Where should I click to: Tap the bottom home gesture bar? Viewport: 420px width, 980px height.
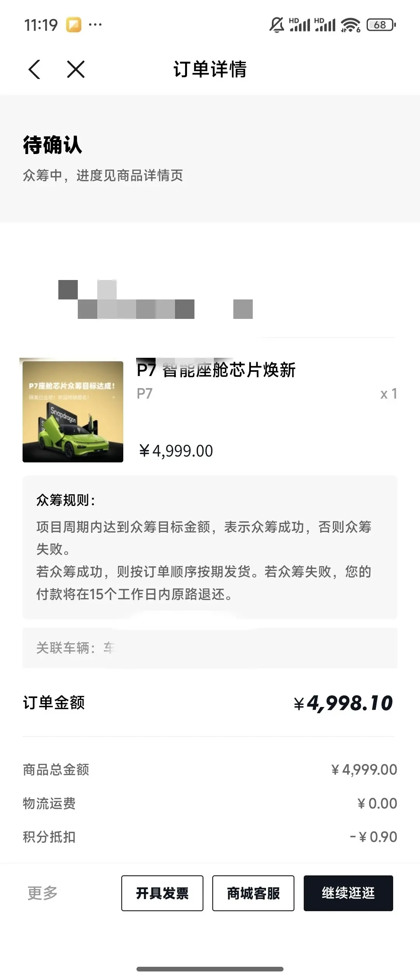coord(210,969)
